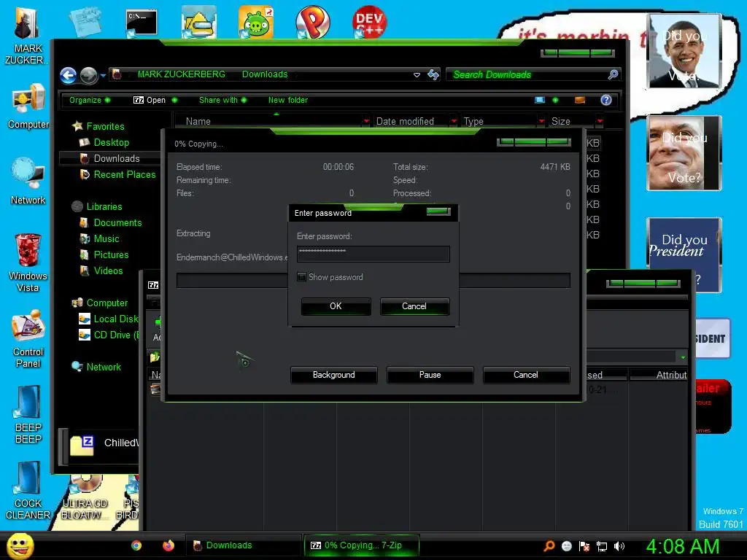747x560 pixels.
Task: Click the Explorer help question mark icon
Action: (606, 100)
